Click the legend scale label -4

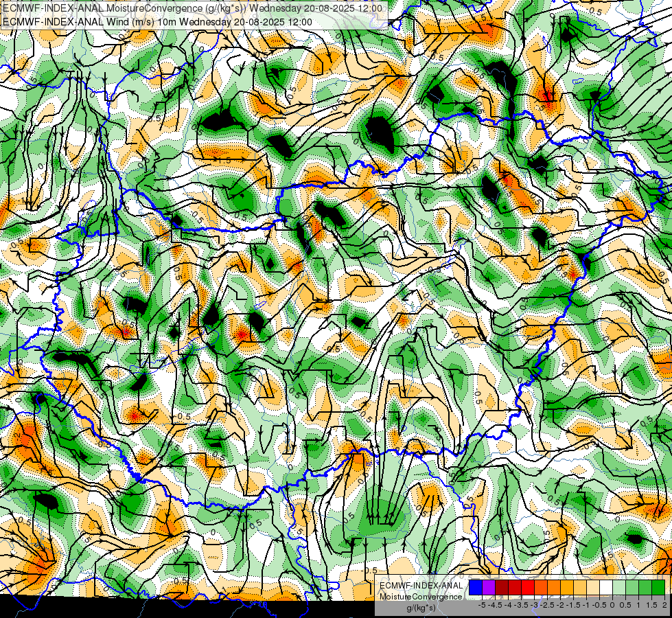pos(509,605)
